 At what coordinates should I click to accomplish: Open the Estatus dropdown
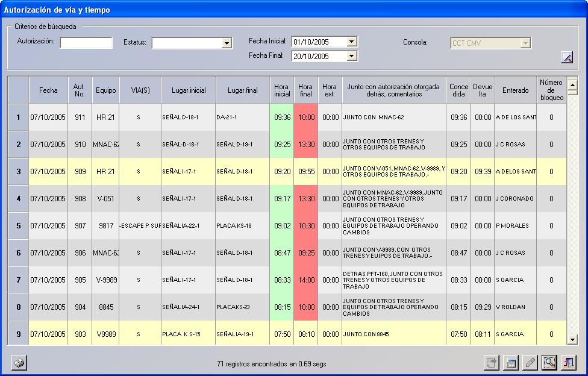[227, 43]
